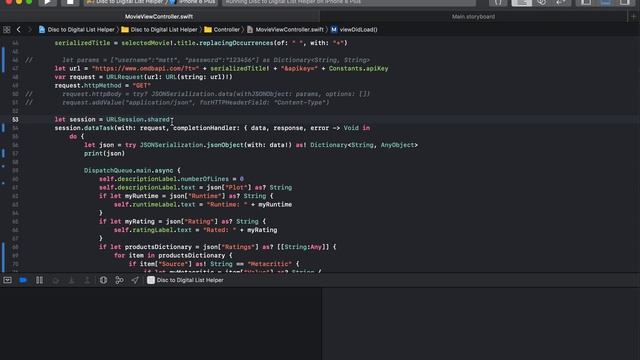Image resolution: width=640 pixels, height=360 pixels.
Task: Click 'let json = try JSONSerialization' line
Action: 251,145
